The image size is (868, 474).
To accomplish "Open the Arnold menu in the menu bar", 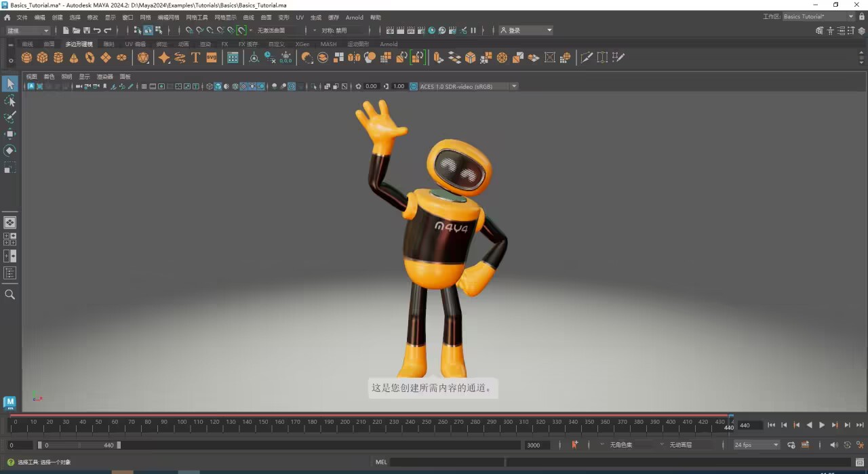I will pos(354,17).
